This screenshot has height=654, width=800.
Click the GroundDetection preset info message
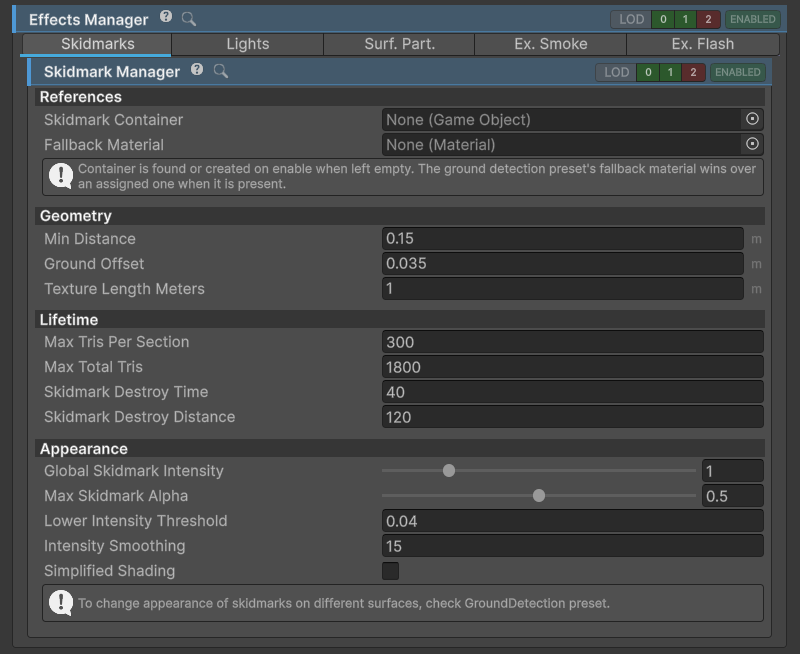click(403, 603)
